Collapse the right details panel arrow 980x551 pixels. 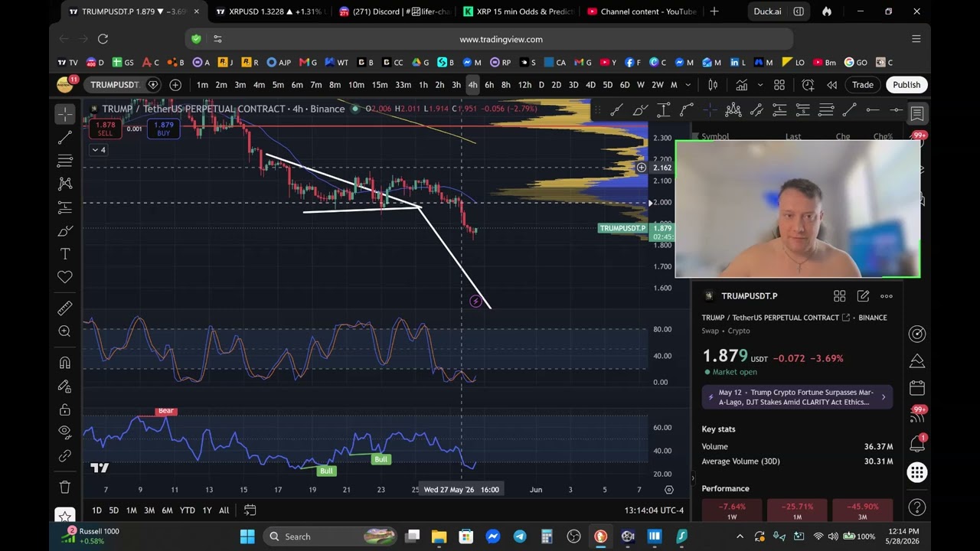point(693,478)
